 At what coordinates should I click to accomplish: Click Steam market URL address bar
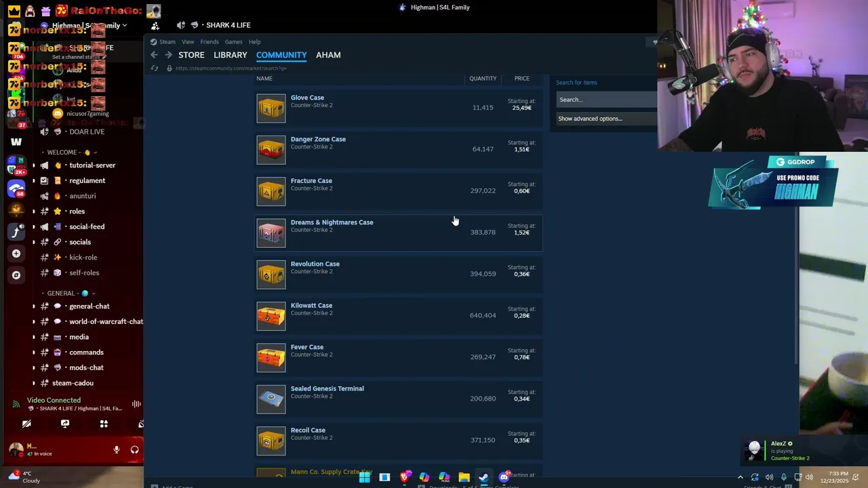tap(231, 68)
